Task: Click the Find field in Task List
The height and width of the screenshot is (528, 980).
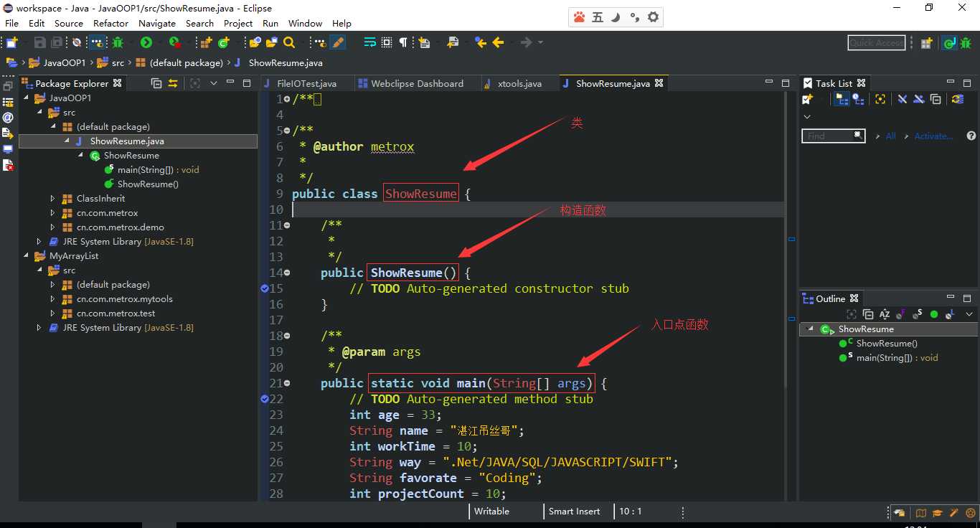Action: point(832,136)
